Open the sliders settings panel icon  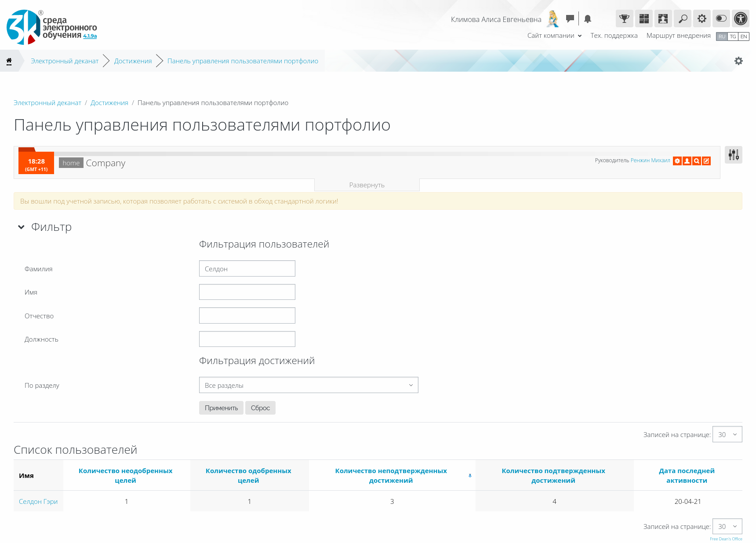click(734, 155)
